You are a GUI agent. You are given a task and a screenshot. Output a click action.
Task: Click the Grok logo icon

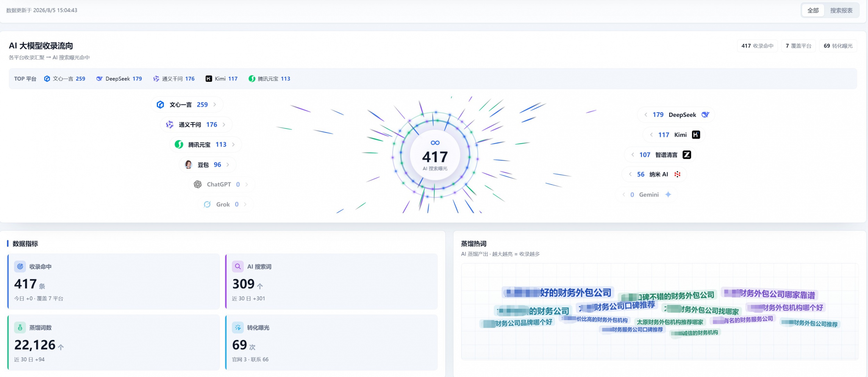pyautogui.click(x=207, y=205)
